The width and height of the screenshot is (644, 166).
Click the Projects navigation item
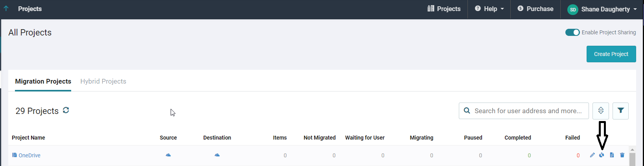pos(444,9)
